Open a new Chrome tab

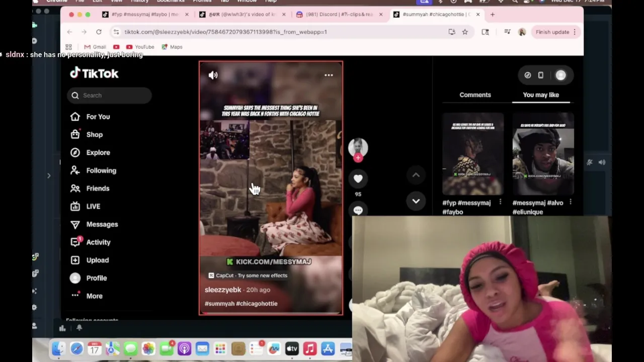[492, 15]
